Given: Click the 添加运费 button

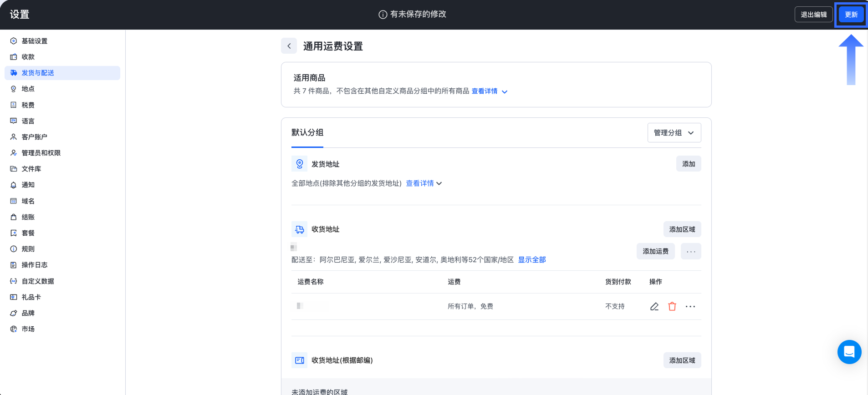Looking at the screenshot, I should [655, 252].
